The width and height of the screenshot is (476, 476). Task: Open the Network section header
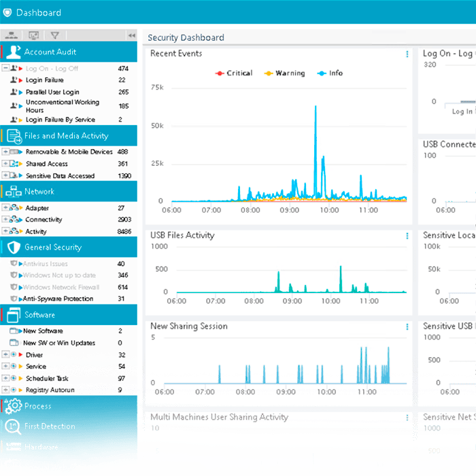68,191
